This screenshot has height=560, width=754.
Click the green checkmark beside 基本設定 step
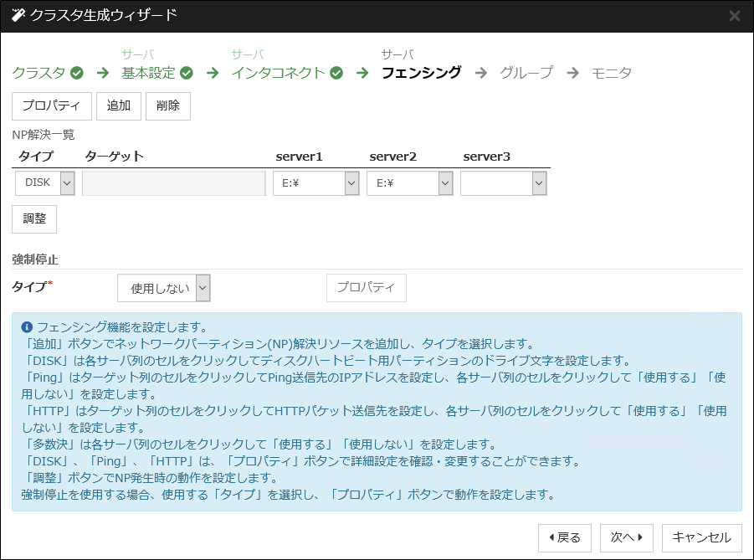pos(186,73)
